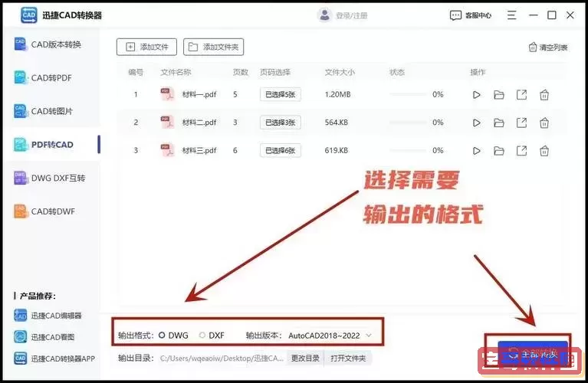
Task: Delete 材料三.pdf using trash icon
Action: (544, 151)
